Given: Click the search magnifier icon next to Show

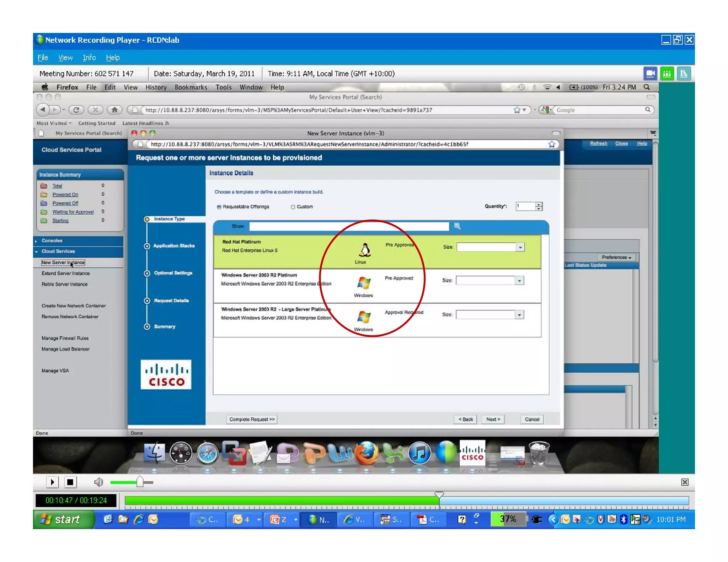Looking at the screenshot, I should coord(457,226).
